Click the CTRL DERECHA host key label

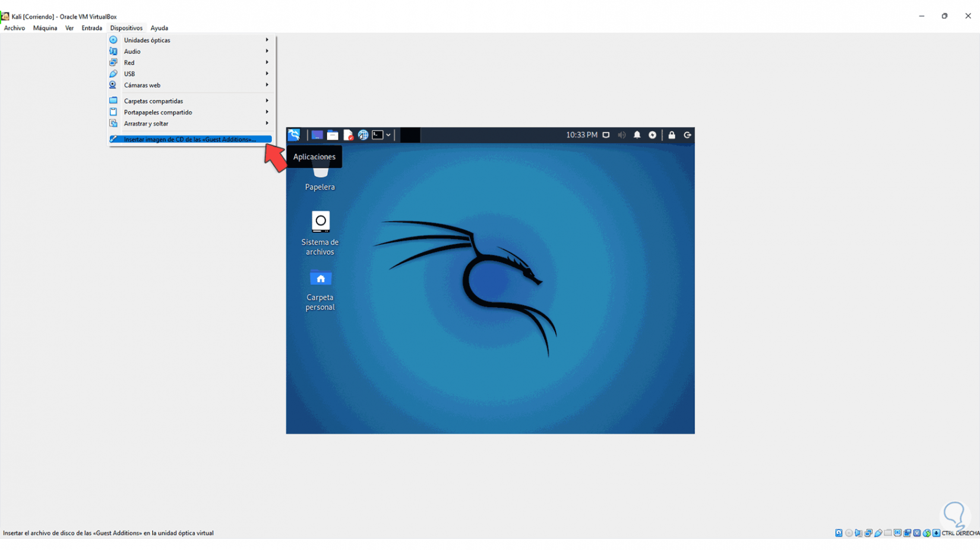tap(961, 533)
